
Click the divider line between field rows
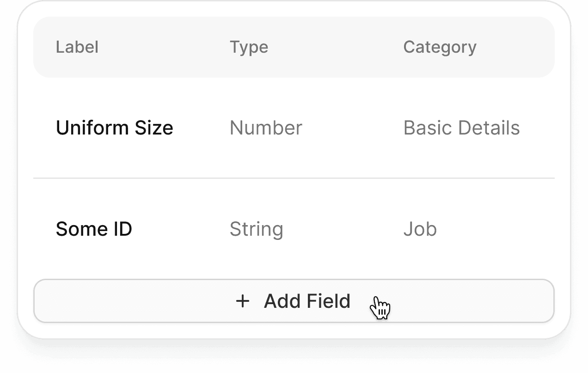click(x=294, y=178)
